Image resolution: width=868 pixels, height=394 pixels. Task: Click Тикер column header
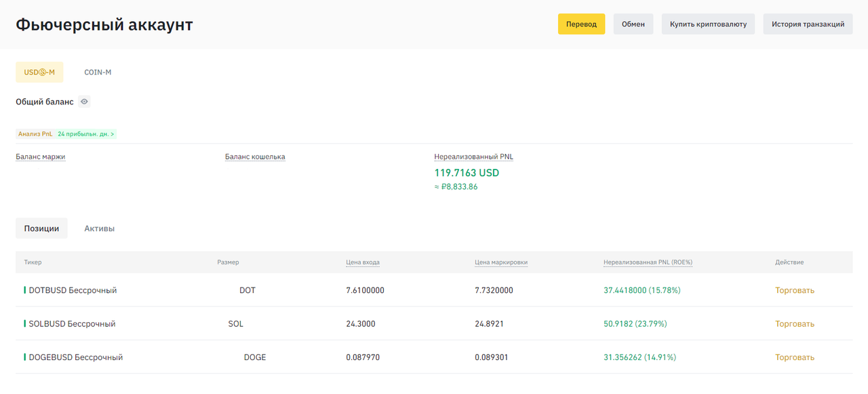click(x=33, y=262)
